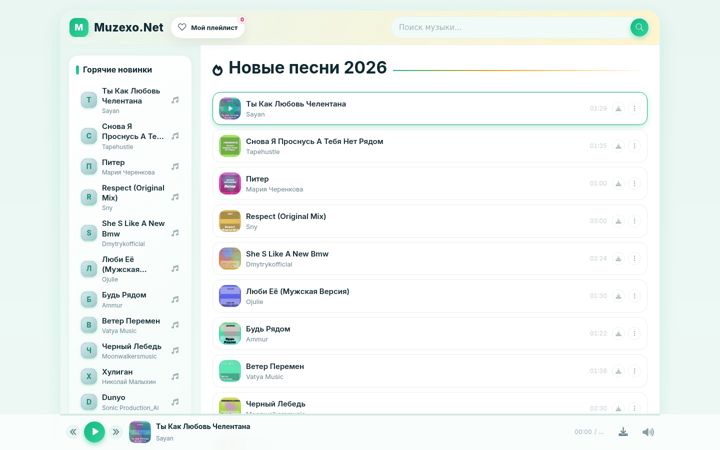
Task: Click the letter S avatar in sidebar
Action: click(89, 233)
